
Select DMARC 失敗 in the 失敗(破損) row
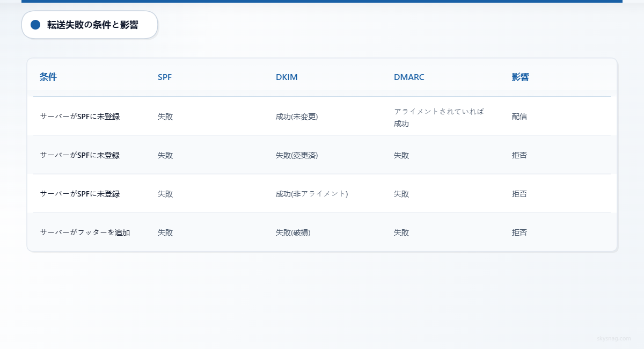click(x=401, y=232)
